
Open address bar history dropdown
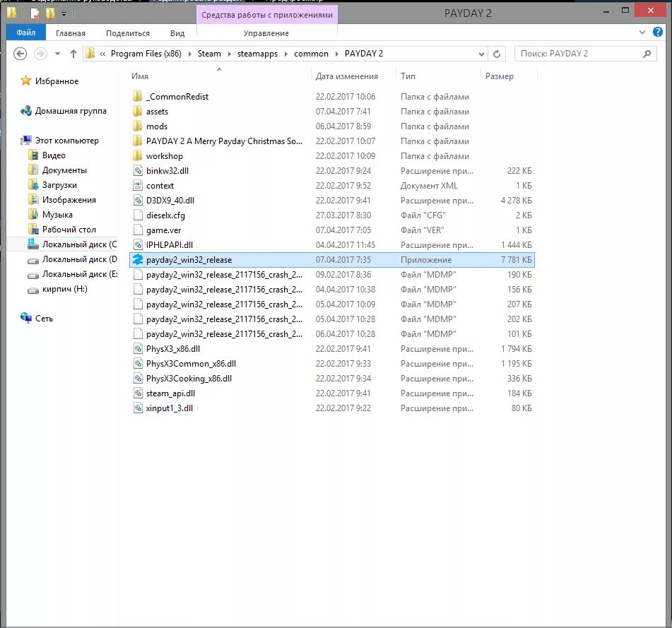[481, 54]
